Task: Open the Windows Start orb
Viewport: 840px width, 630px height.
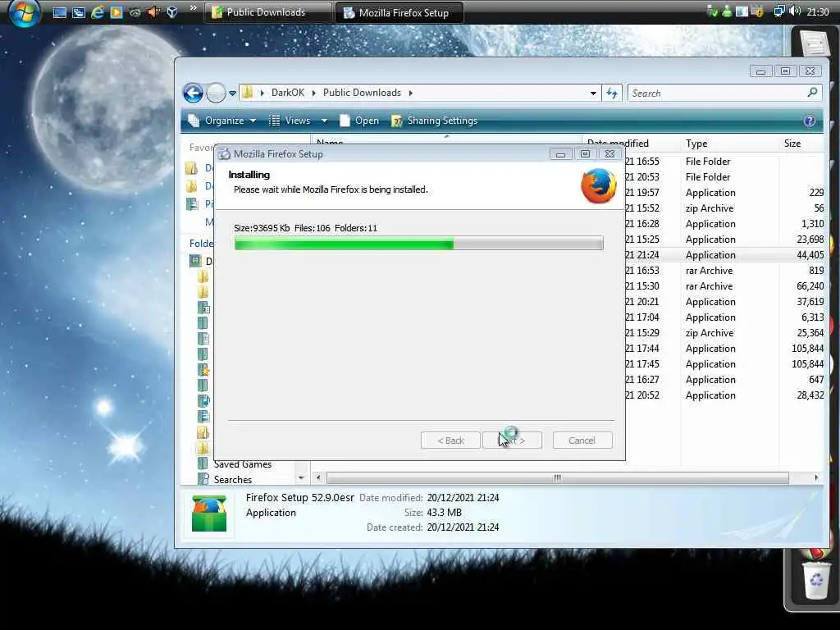Action: coord(24,11)
